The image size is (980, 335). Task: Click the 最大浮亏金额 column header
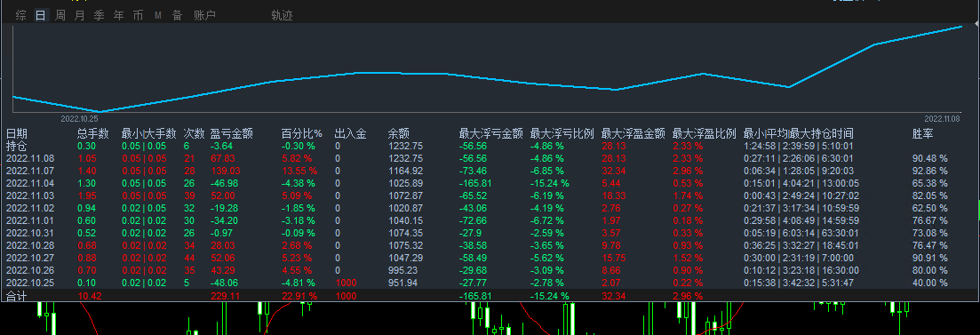pos(490,134)
